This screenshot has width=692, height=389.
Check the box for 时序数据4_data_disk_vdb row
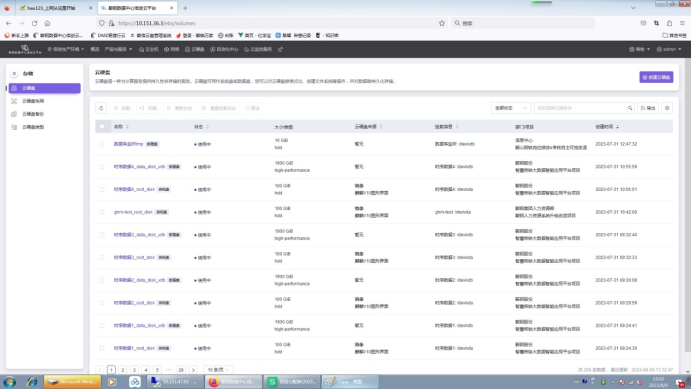point(102,167)
